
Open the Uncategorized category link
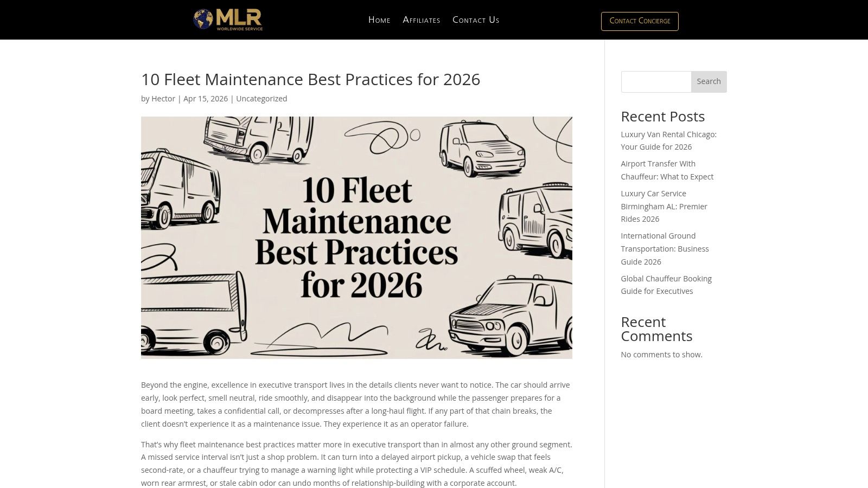click(261, 99)
